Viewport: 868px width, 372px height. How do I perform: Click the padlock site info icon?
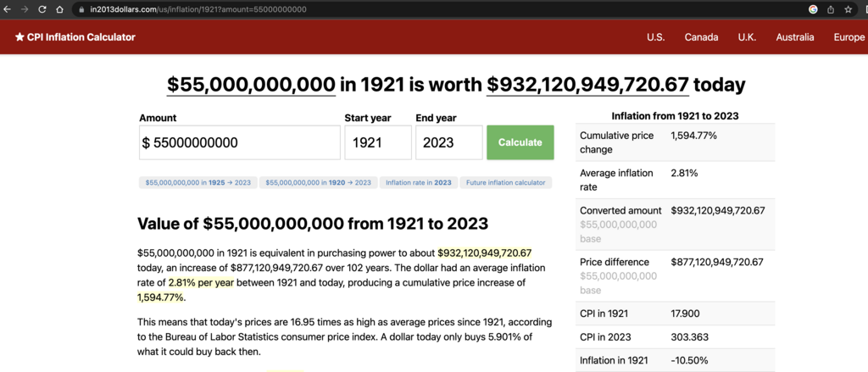[81, 9]
